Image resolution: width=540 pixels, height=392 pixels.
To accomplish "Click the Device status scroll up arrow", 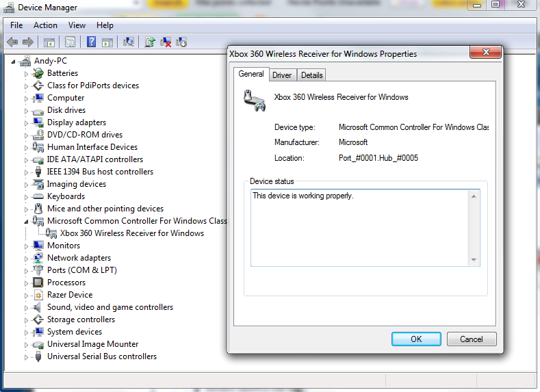I will (474, 196).
